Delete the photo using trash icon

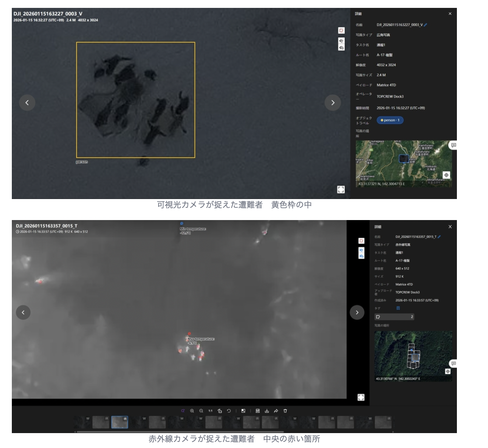pyautogui.click(x=285, y=411)
